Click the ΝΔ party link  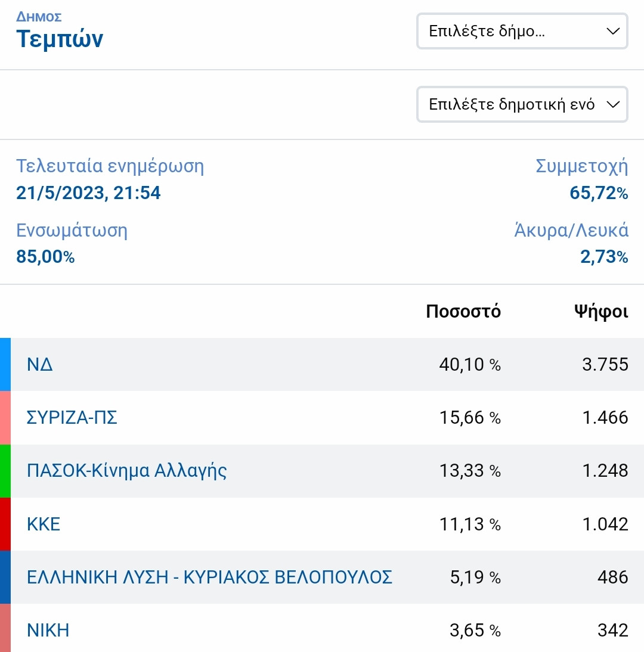[40, 365]
